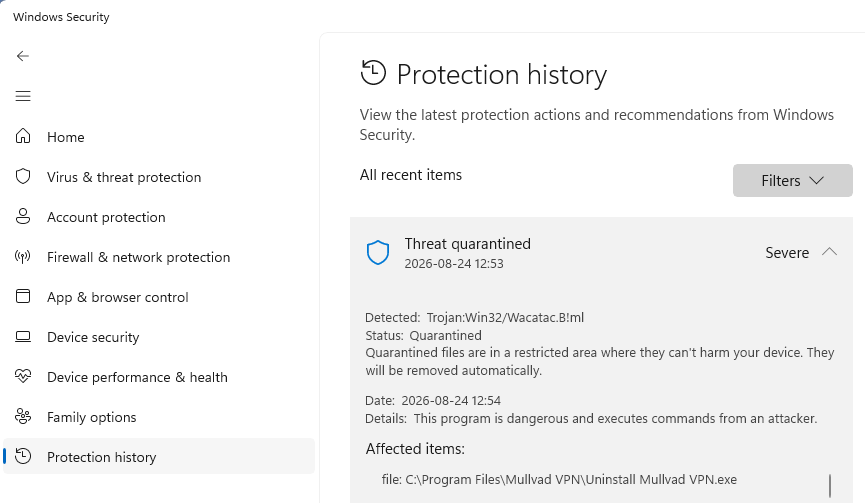Click the affected file path Uninstall Mullvad VPN.exe

[x=559, y=480]
